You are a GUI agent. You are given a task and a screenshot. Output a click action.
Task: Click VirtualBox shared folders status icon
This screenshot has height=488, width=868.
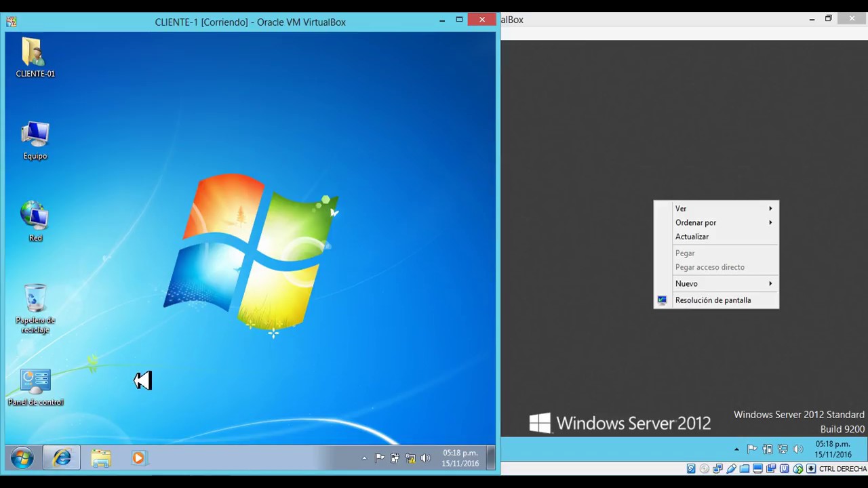pos(745,468)
